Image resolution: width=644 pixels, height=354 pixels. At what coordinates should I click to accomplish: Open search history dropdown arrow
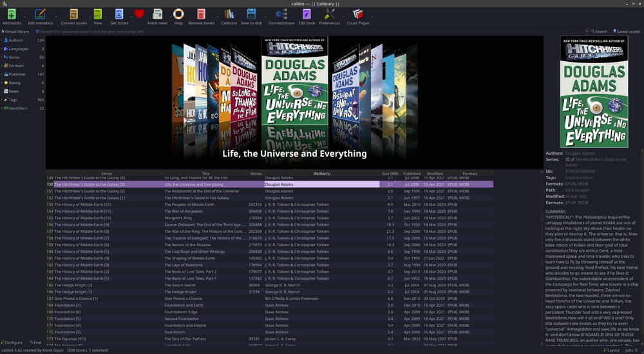tap(587, 32)
